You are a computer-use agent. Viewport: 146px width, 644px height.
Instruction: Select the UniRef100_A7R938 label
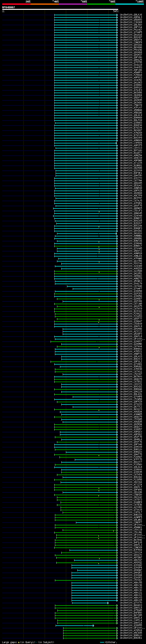[x=131, y=369]
